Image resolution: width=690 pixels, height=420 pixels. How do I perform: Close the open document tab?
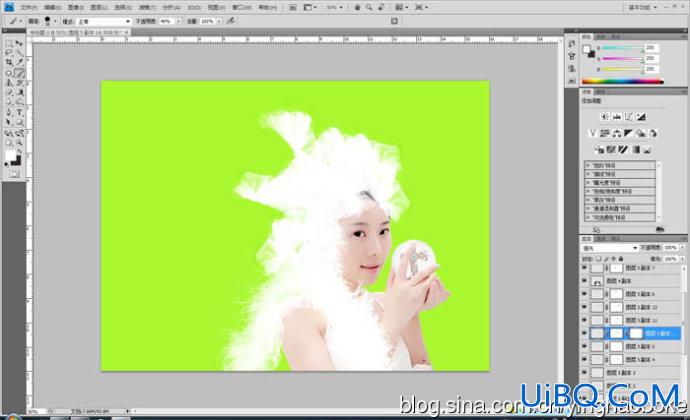coord(127,33)
